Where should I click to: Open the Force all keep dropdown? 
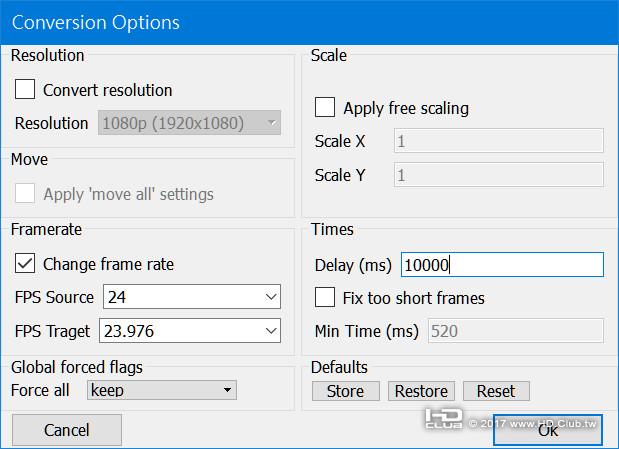162,390
